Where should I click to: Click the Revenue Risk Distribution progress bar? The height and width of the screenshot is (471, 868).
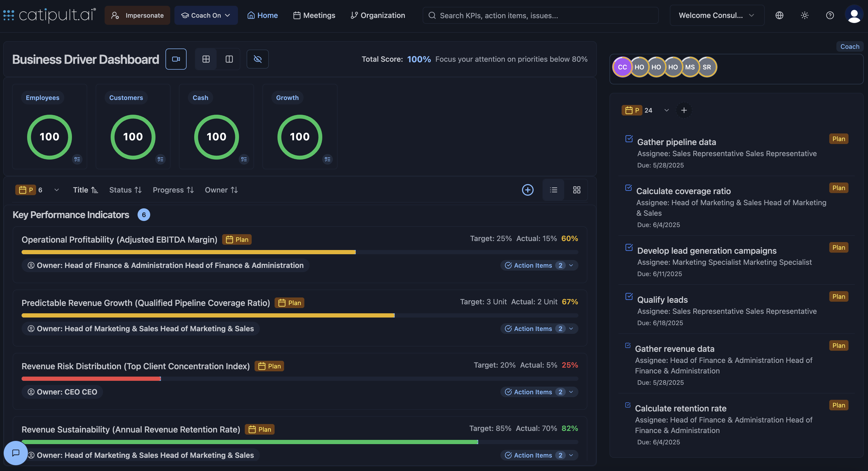tap(91, 379)
